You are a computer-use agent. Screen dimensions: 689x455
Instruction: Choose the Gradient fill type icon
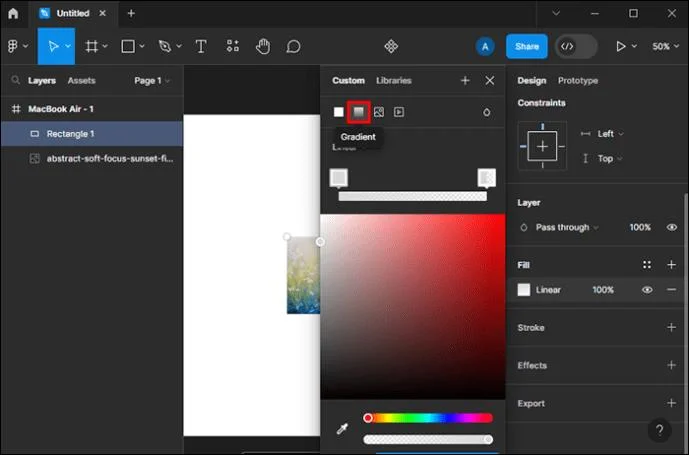359,112
